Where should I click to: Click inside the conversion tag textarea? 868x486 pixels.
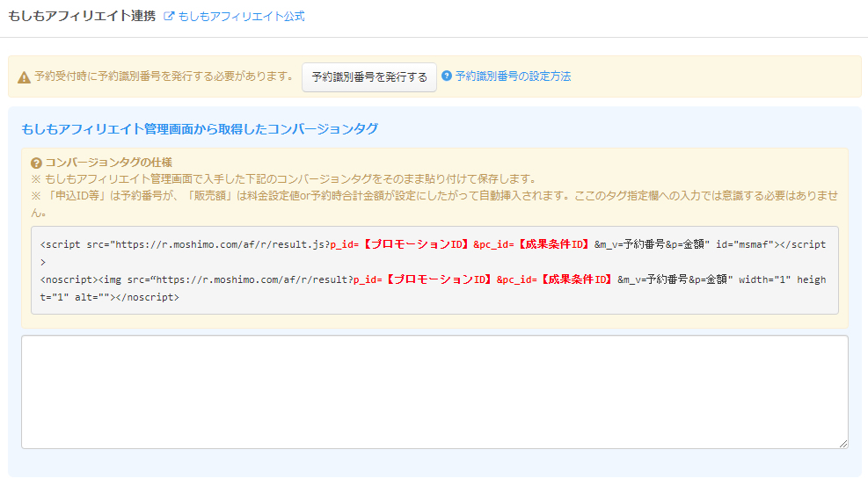[x=434, y=392]
